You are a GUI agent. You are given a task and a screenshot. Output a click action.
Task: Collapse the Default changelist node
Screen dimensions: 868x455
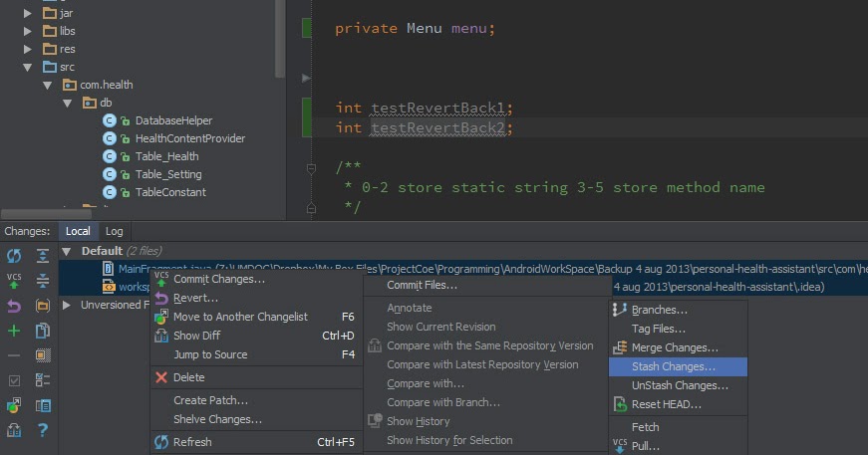[x=67, y=252]
